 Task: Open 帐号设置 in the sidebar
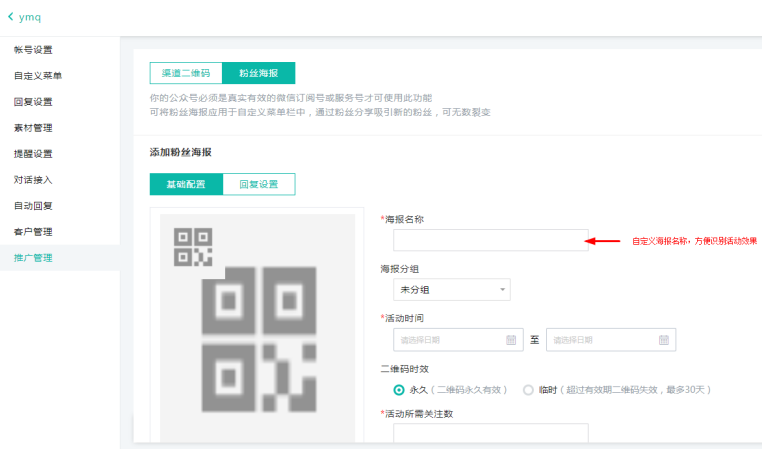33,50
